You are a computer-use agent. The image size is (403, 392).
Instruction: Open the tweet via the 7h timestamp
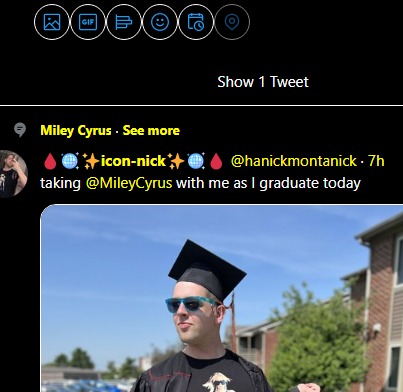point(376,161)
